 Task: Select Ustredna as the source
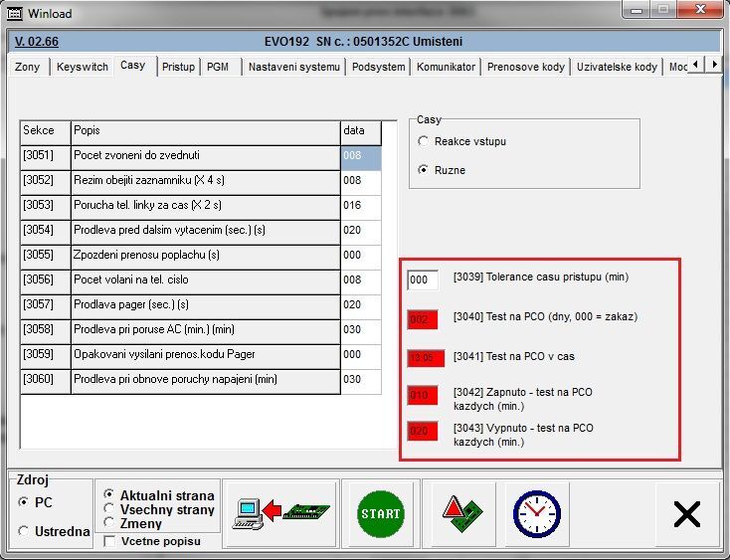click(24, 531)
